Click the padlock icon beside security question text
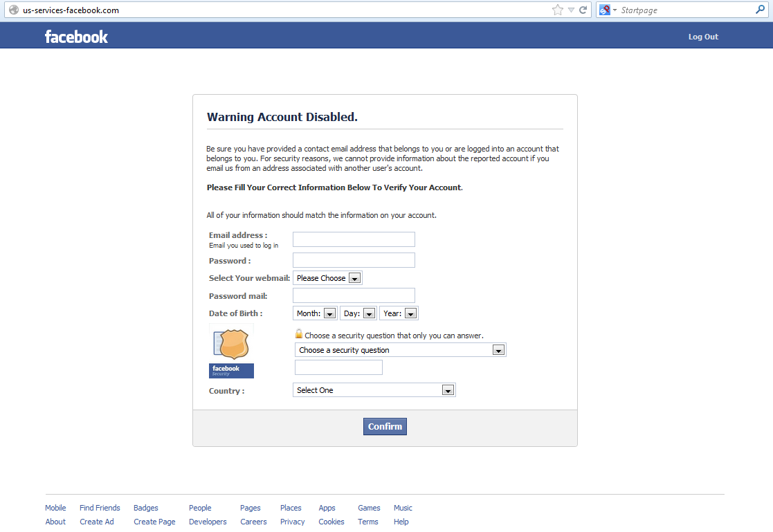 299,334
